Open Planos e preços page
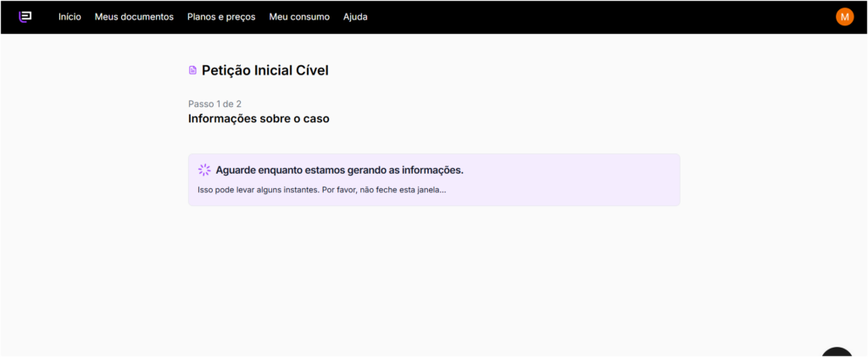The height and width of the screenshot is (357, 868). tap(221, 17)
